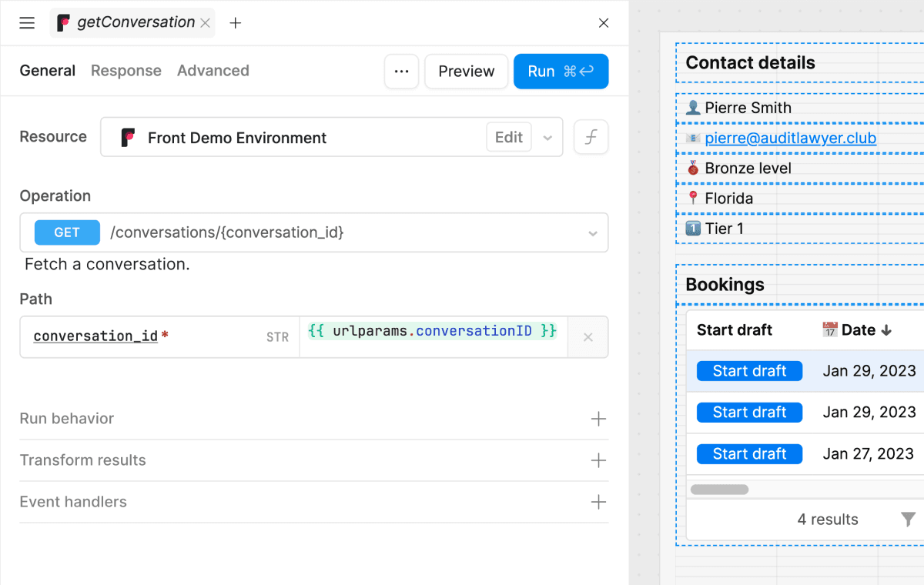Click the Front logo in the getConversation tab
This screenshot has width=924, height=585.
(x=64, y=22)
